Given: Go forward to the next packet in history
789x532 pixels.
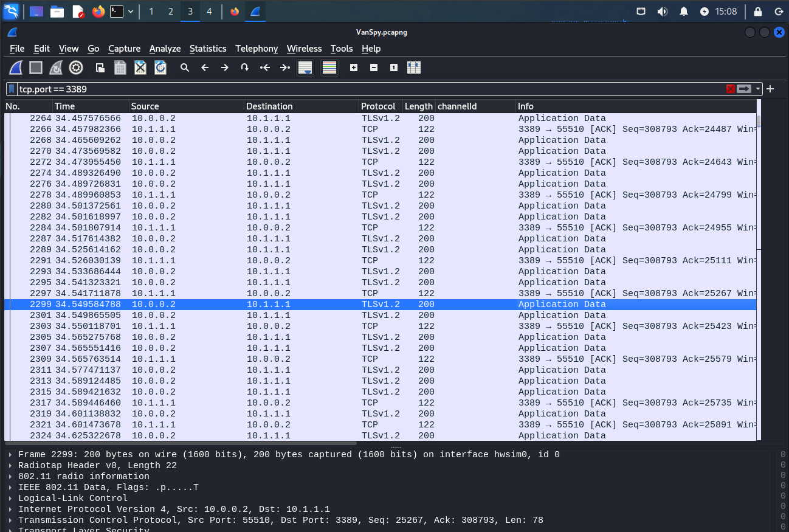Looking at the screenshot, I should 225,67.
